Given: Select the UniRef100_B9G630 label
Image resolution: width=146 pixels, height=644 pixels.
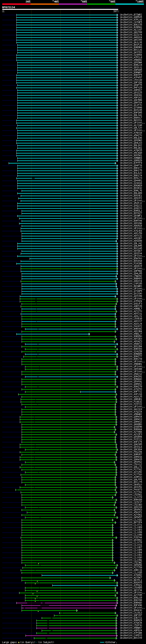Looking at the screenshot, I should click(x=131, y=610).
